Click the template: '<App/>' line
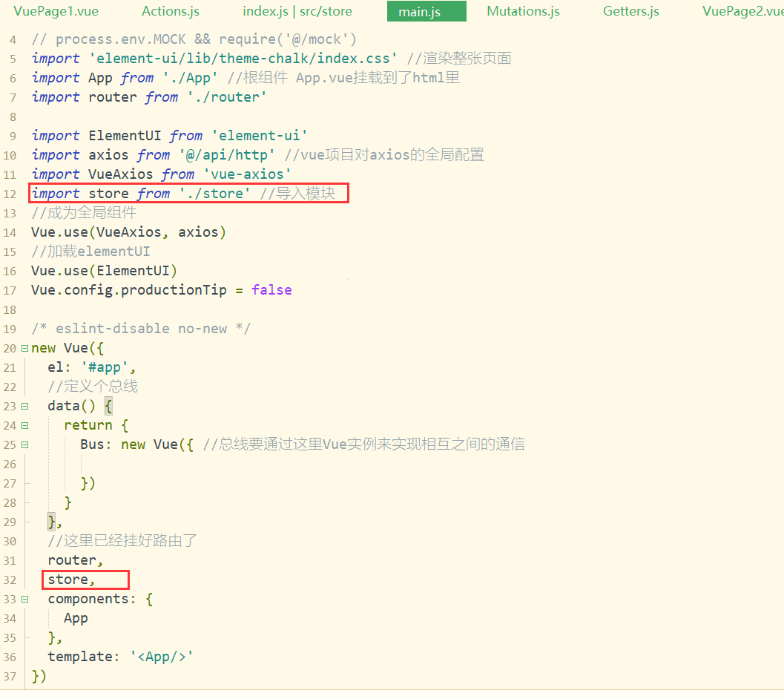The width and height of the screenshot is (784, 699). tap(120, 657)
